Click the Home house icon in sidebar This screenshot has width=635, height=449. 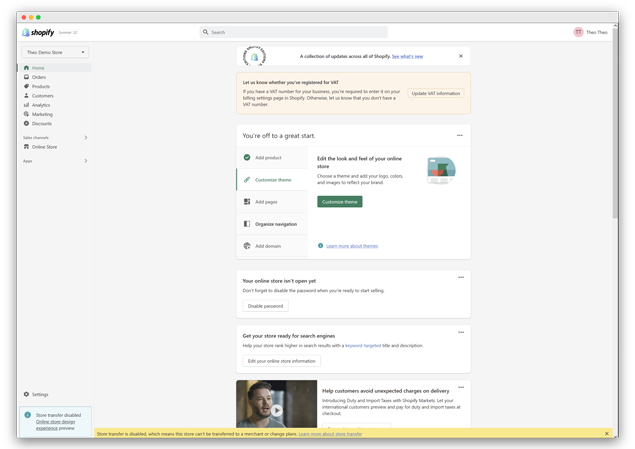click(26, 68)
